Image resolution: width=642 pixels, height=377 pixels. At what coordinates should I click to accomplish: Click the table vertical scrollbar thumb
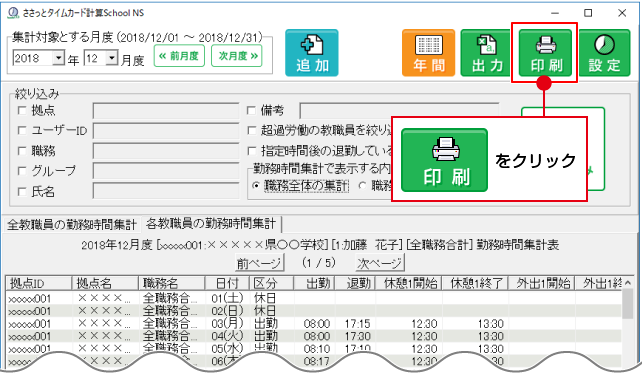[627, 304]
